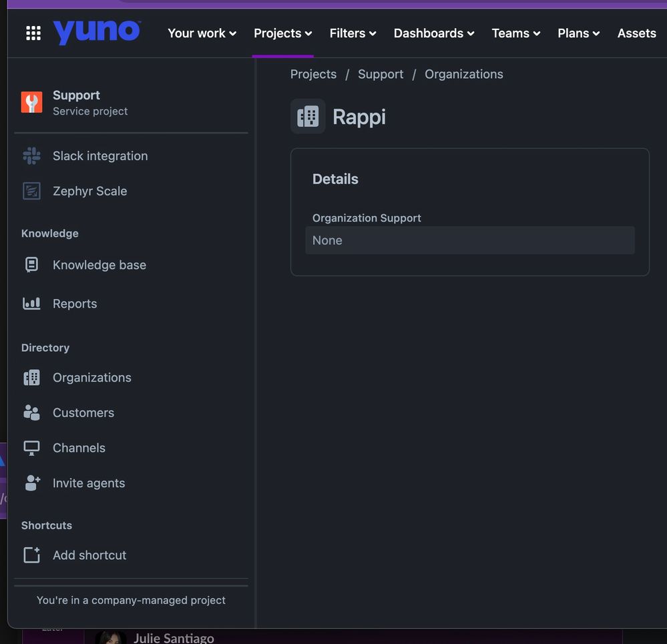Click the Add shortcut icon

[31, 555]
